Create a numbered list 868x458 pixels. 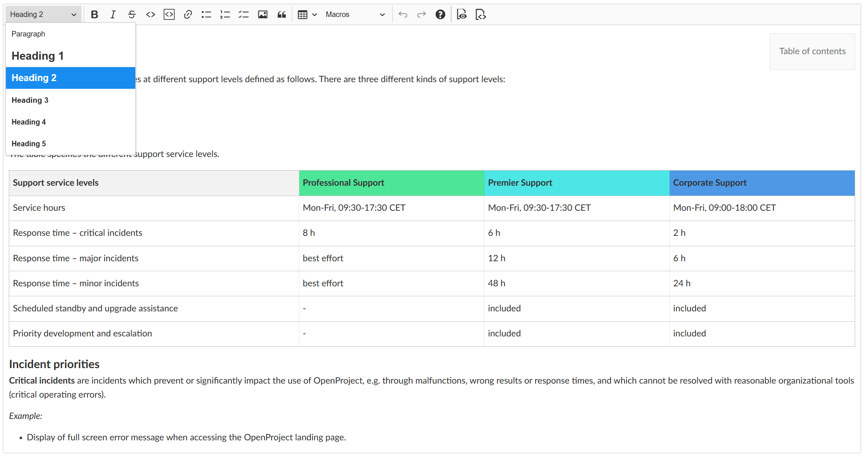click(x=225, y=14)
